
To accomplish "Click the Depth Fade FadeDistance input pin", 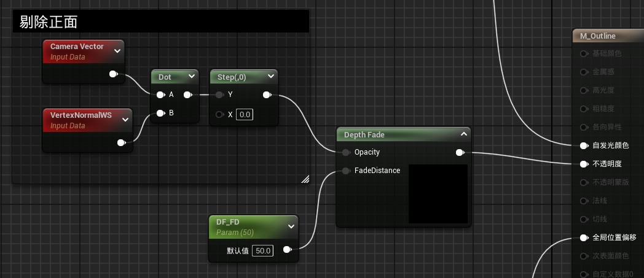I will 346,171.
